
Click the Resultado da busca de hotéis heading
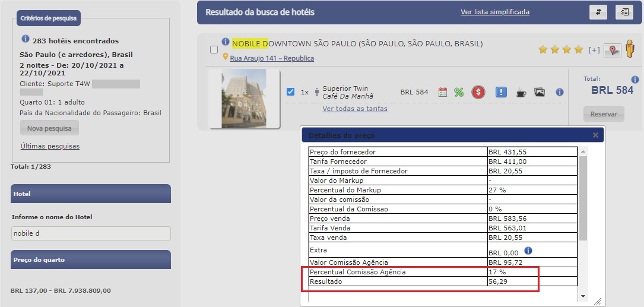pos(260,12)
